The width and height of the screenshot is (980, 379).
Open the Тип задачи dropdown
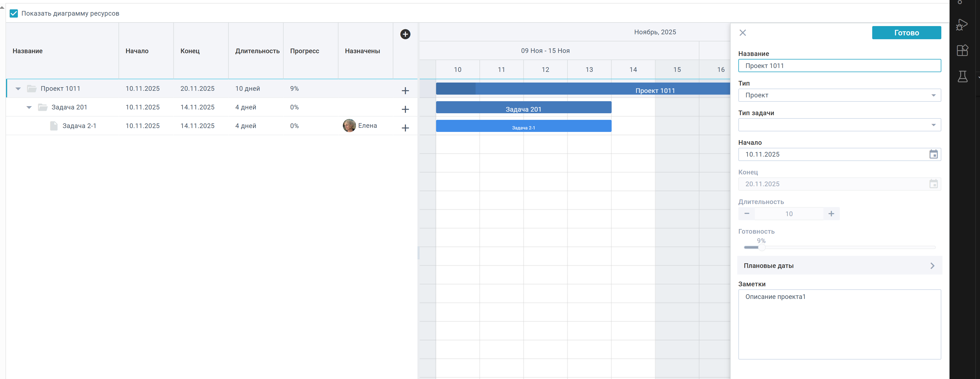pyautogui.click(x=839, y=125)
